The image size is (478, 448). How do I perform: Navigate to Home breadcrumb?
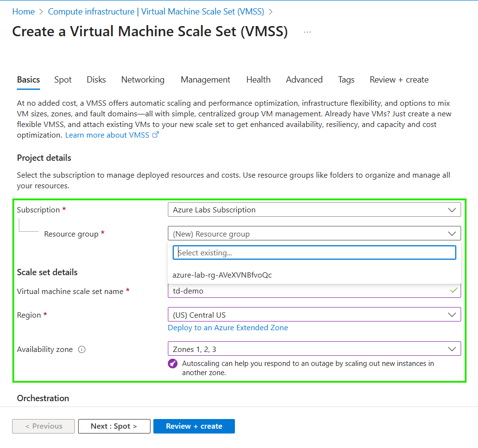point(24,12)
